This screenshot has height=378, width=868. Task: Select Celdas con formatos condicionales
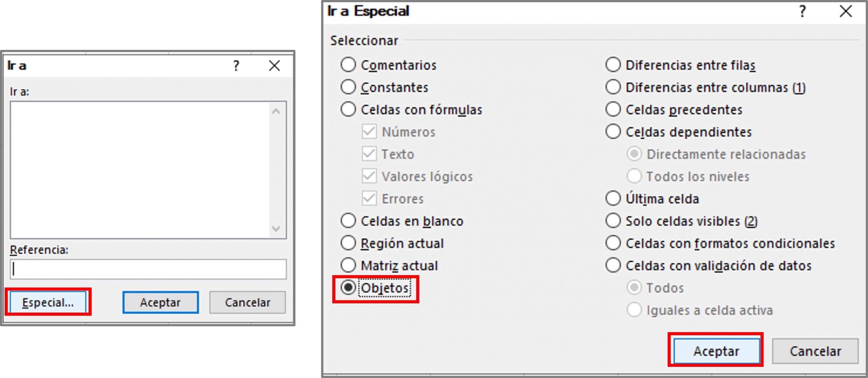pyautogui.click(x=613, y=243)
